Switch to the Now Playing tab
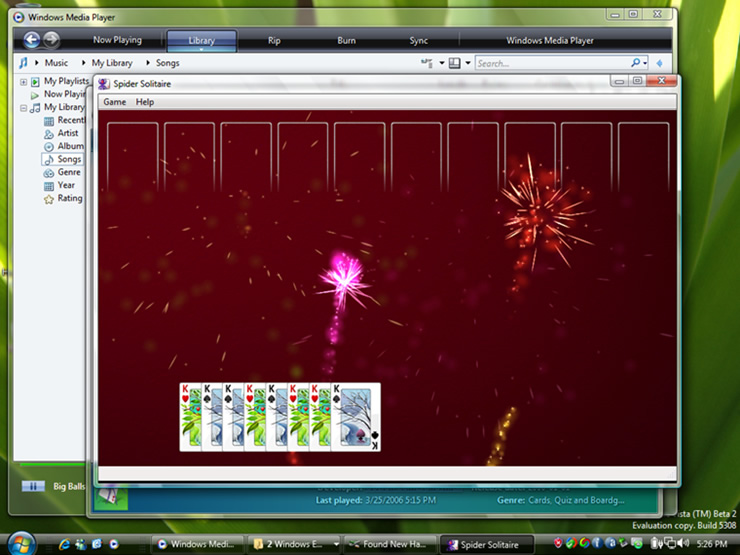 [117, 41]
